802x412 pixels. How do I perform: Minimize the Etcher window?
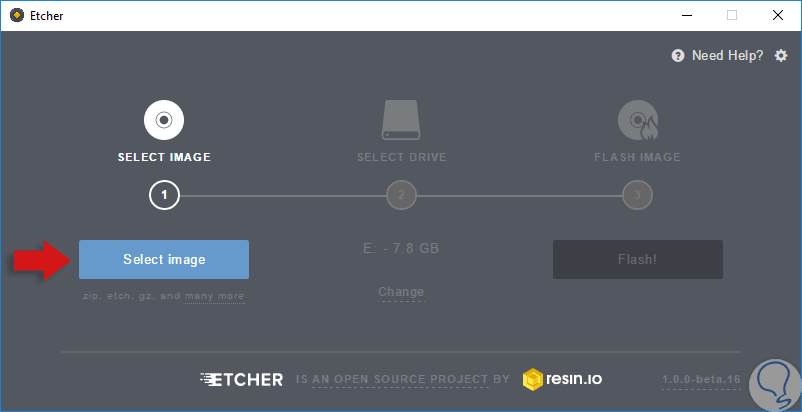(687, 15)
